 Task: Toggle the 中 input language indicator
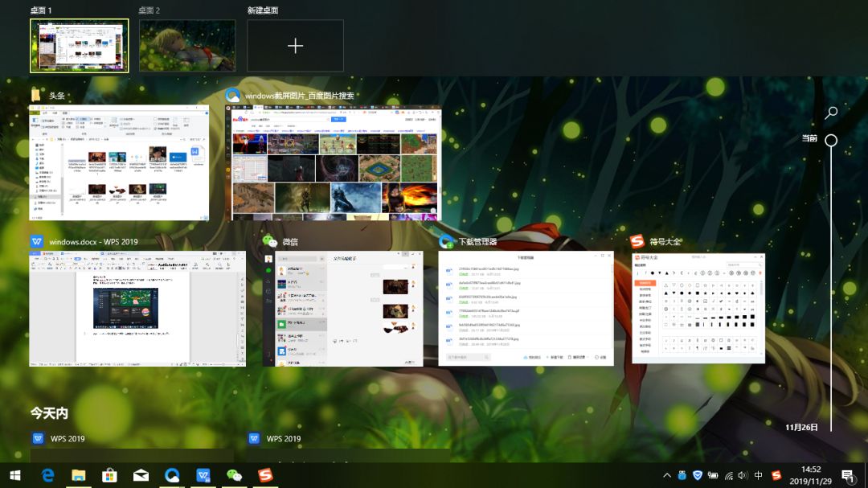coord(759,475)
